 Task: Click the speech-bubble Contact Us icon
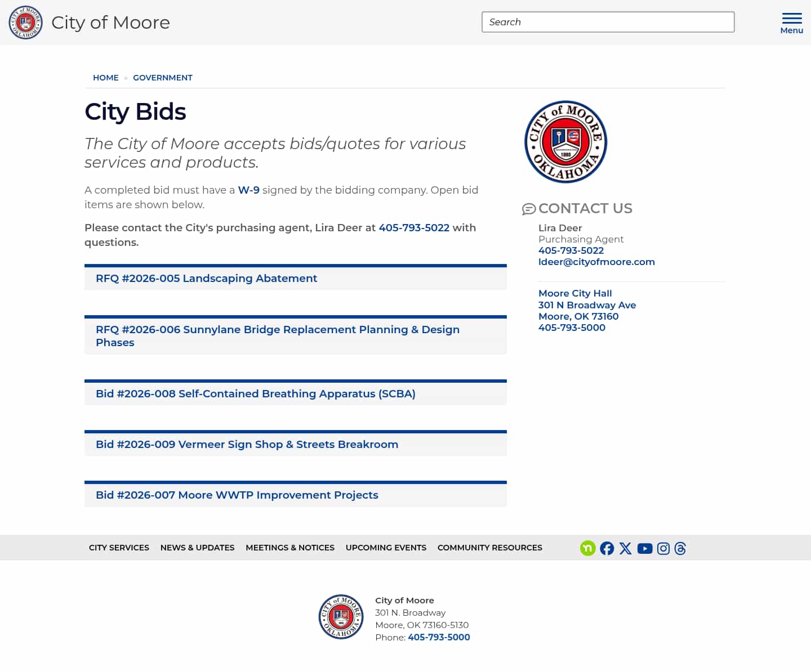(x=528, y=209)
